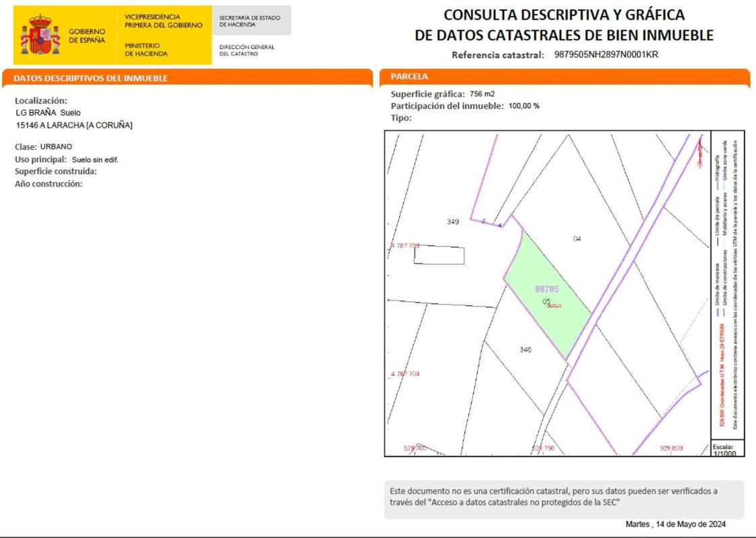The image size is (756, 538).
Task: Click parcel number 349 on the map
Action: [453, 222]
